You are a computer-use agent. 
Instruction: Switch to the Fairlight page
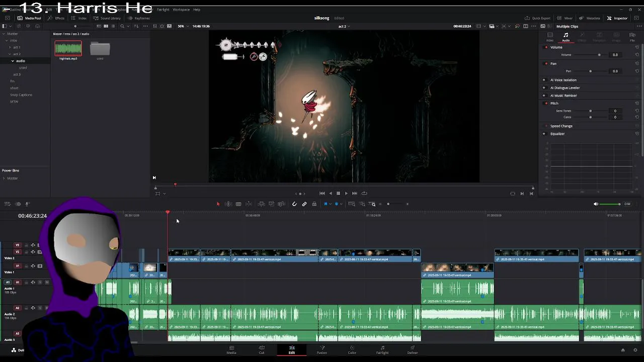pos(382,349)
